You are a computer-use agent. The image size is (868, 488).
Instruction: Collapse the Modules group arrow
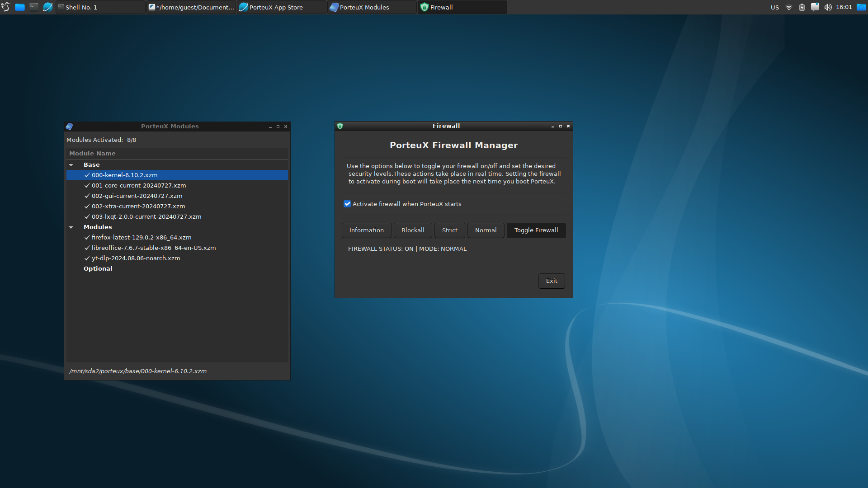[71, 227]
